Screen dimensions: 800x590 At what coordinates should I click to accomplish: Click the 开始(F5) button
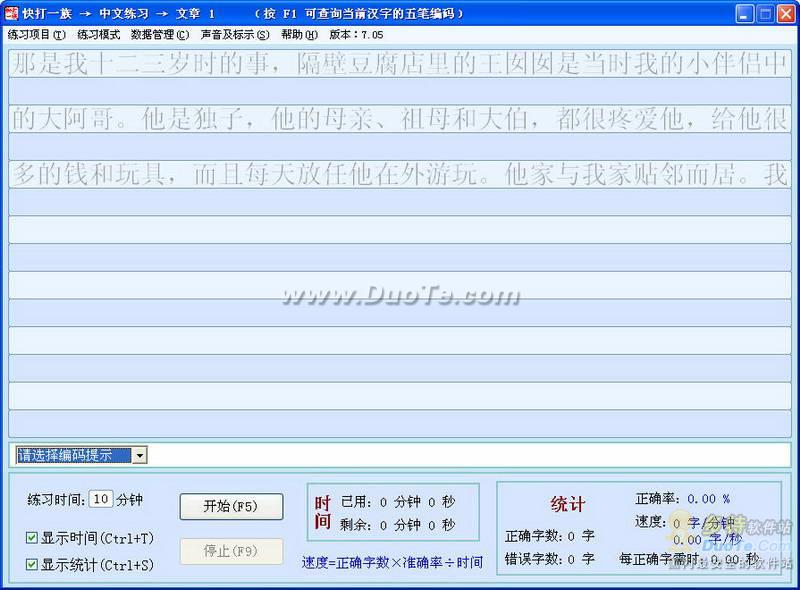(231, 506)
